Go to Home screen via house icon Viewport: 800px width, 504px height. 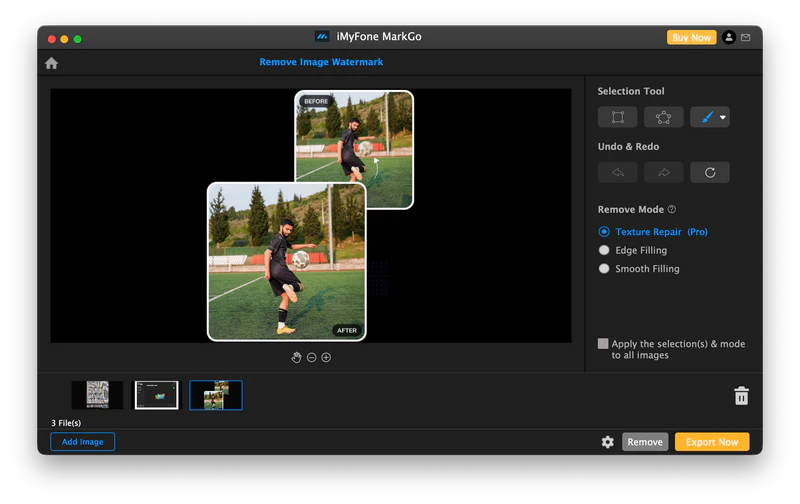pos(52,63)
